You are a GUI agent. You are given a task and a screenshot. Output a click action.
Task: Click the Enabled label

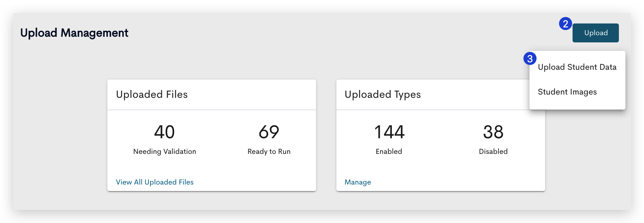coord(389,152)
